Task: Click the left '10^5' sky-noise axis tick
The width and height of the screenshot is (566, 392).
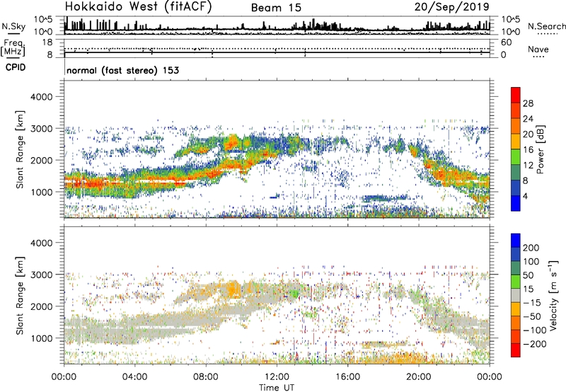Action: [43, 20]
